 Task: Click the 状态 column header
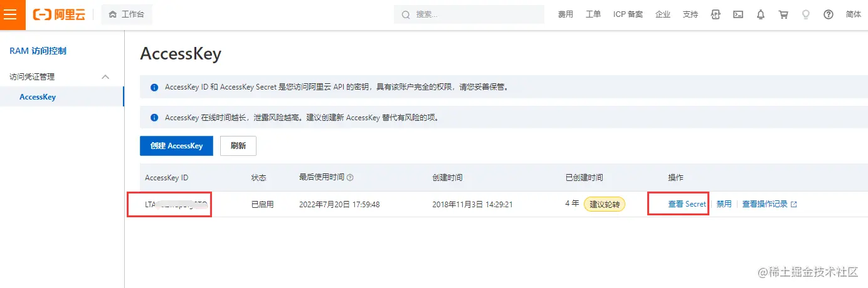[x=259, y=178]
